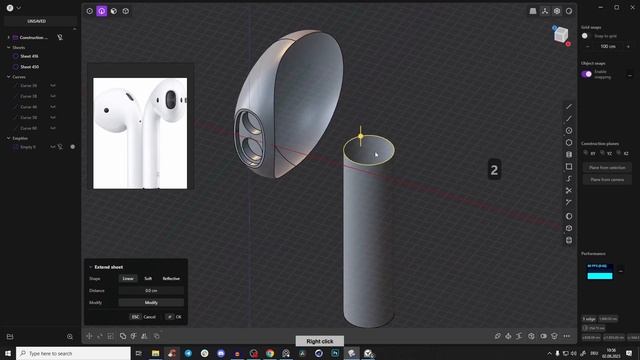The width and height of the screenshot is (640, 360).
Task: Collapse the Empties group
Action: pos(9,138)
